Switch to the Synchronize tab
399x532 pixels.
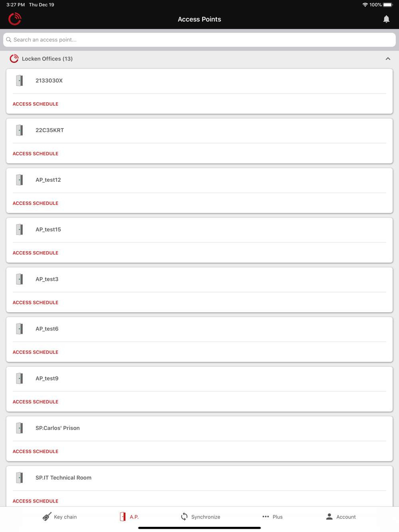(200, 517)
